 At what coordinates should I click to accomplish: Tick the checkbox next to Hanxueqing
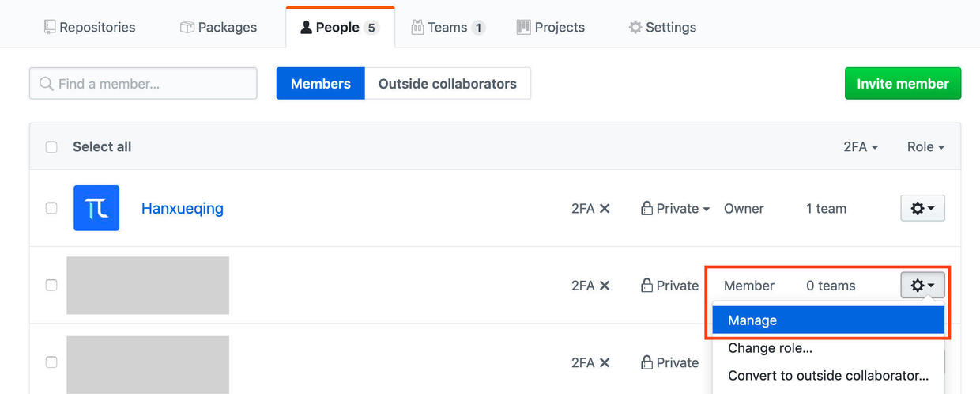point(51,208)
